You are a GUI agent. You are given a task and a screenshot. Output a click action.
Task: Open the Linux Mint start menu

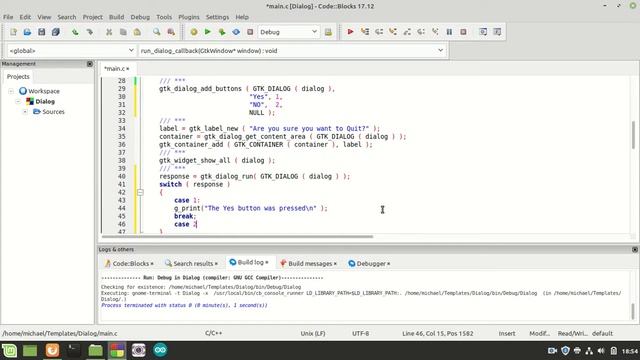[x=9, y=350]
